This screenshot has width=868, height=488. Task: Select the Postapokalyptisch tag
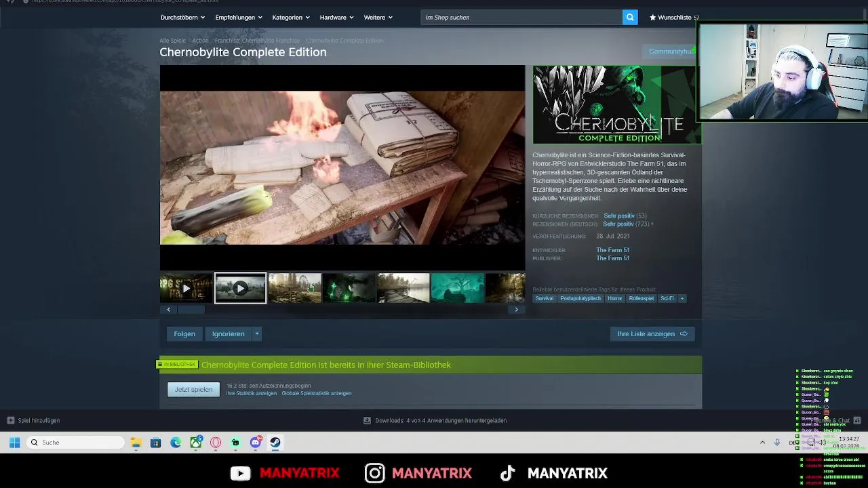580,298
